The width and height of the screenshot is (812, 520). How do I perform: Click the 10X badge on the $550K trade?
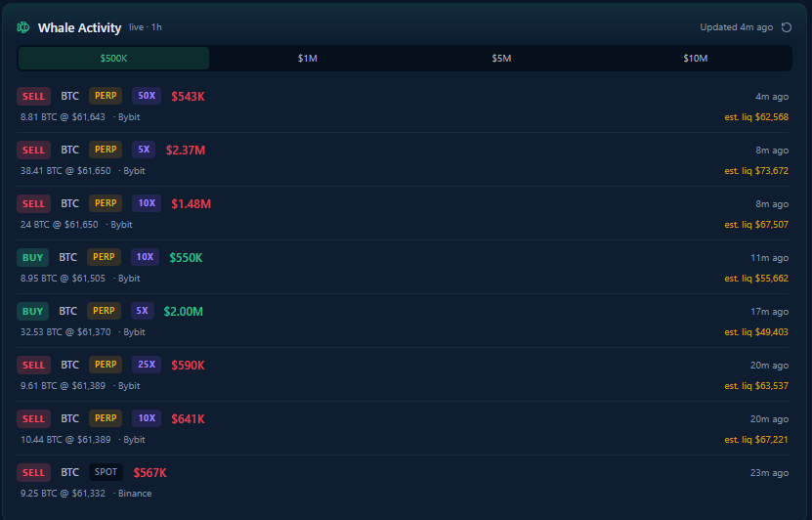145,257
